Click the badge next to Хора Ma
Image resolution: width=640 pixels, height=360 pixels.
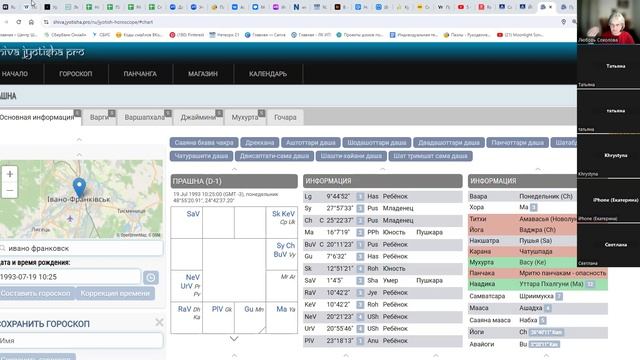pos(533,207)
